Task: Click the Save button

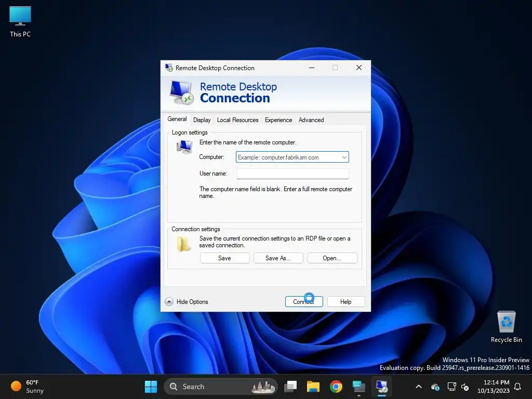Action: tap(224, 258)
